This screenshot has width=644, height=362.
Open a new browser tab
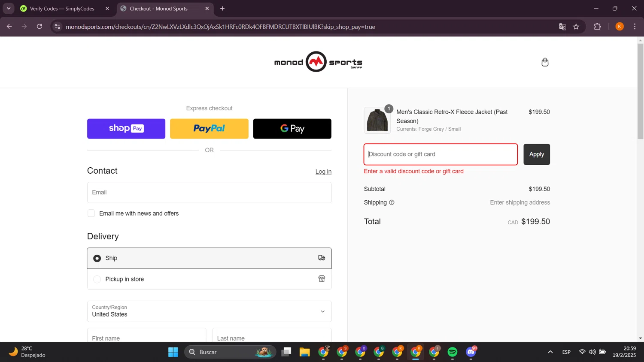[222, 9]
